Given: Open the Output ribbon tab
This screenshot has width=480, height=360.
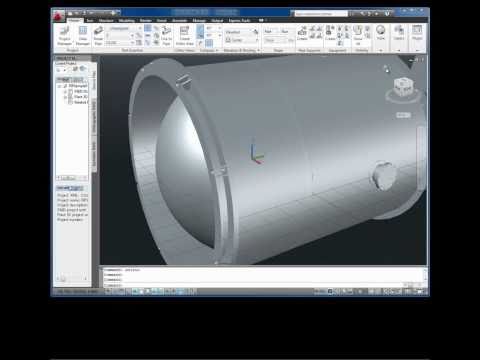Looking at the screenshot, I should [x=217, y=20].
